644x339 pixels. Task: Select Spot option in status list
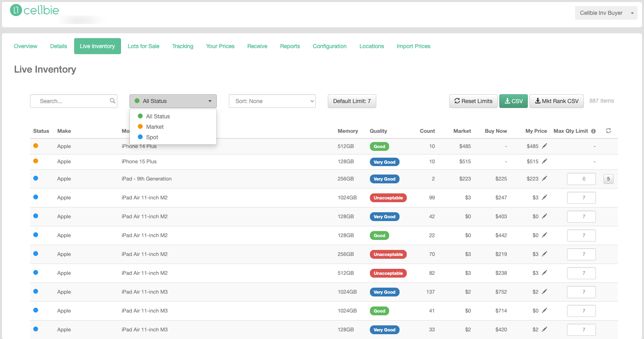[173, 137]
